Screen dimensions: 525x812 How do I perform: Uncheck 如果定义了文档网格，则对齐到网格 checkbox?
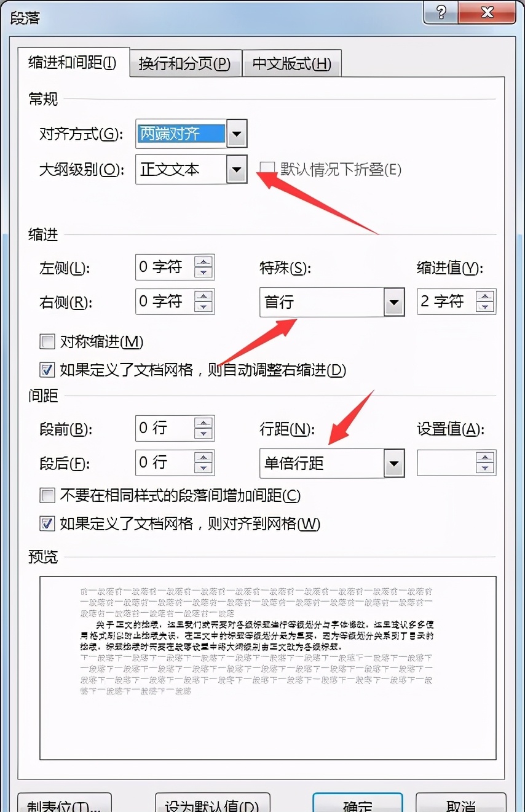(47, 523)
